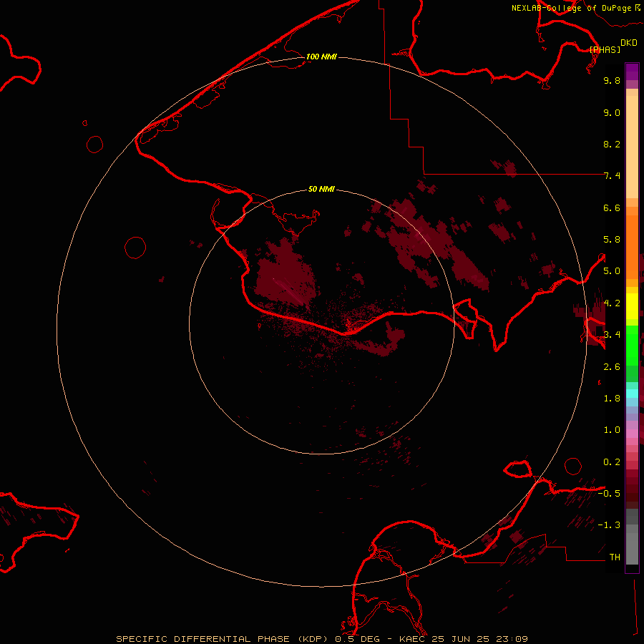Click the 9.8 value on color scale

[612, 80]
